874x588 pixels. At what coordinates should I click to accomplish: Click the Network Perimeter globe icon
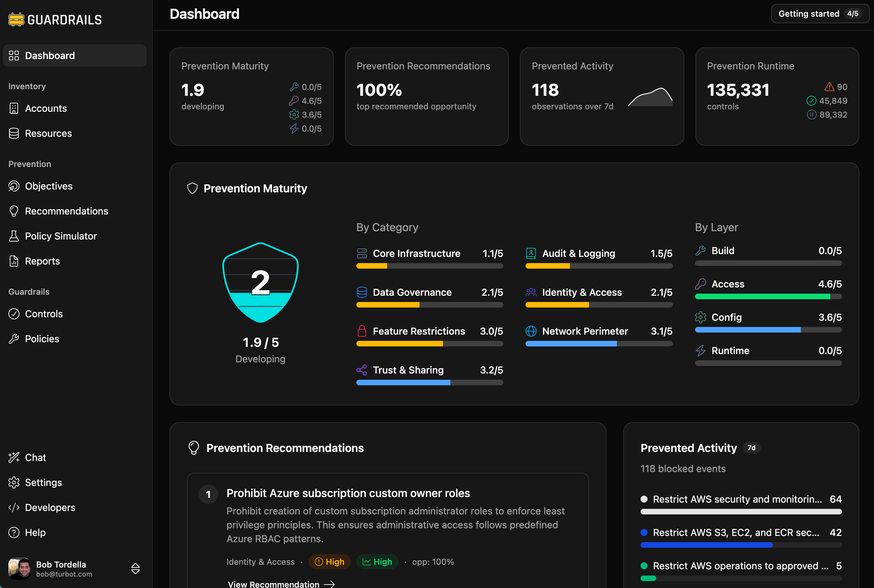tap(531, 331)
